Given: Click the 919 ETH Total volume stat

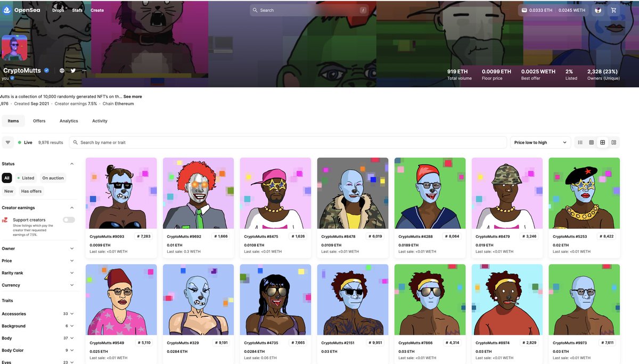Looking at the screenshot, I should [x=460, y=75].
